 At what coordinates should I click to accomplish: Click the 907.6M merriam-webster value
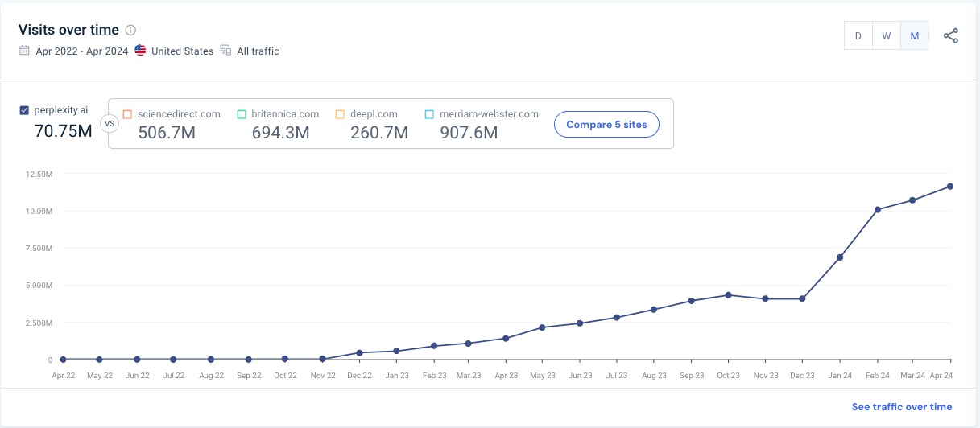(469, 133)
